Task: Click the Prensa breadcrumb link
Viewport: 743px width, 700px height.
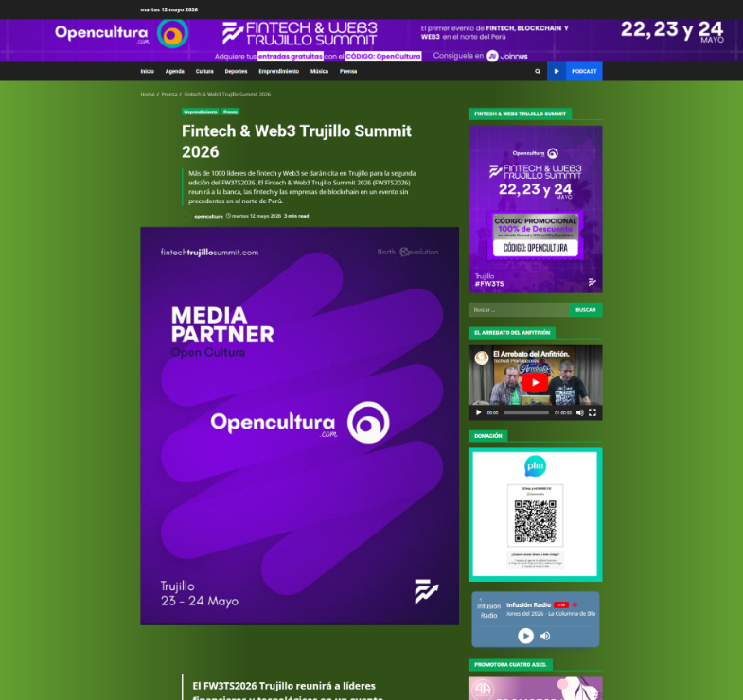Action: [x=169, y=95]
